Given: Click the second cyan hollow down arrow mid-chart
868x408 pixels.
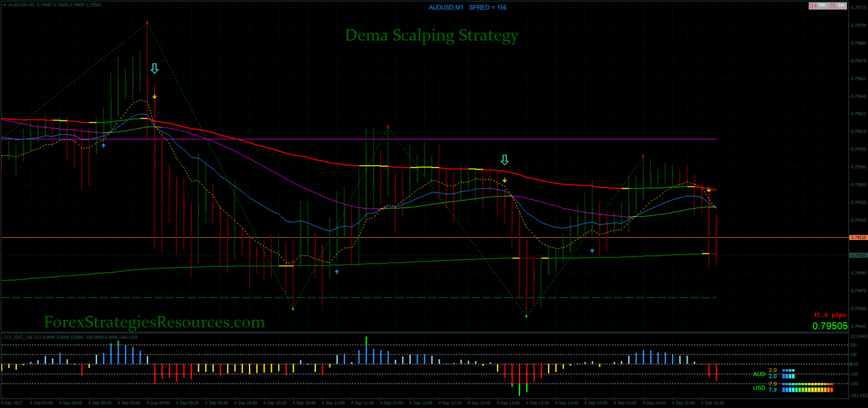Looking at the screenshot, I should coord(504,159).
